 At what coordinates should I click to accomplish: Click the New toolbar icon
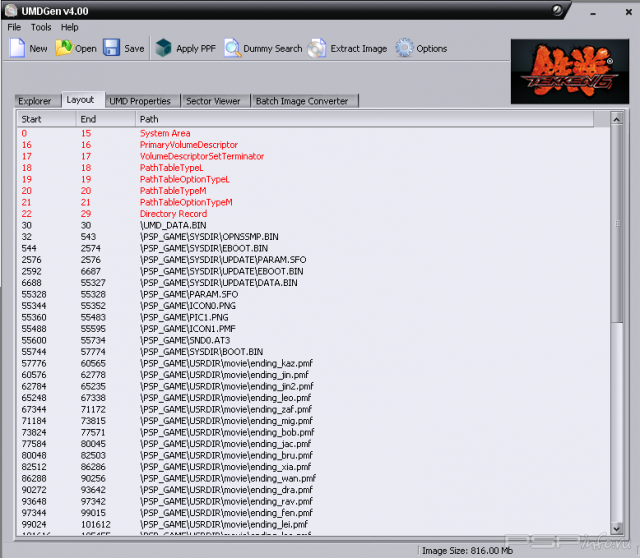pos(17,48)
